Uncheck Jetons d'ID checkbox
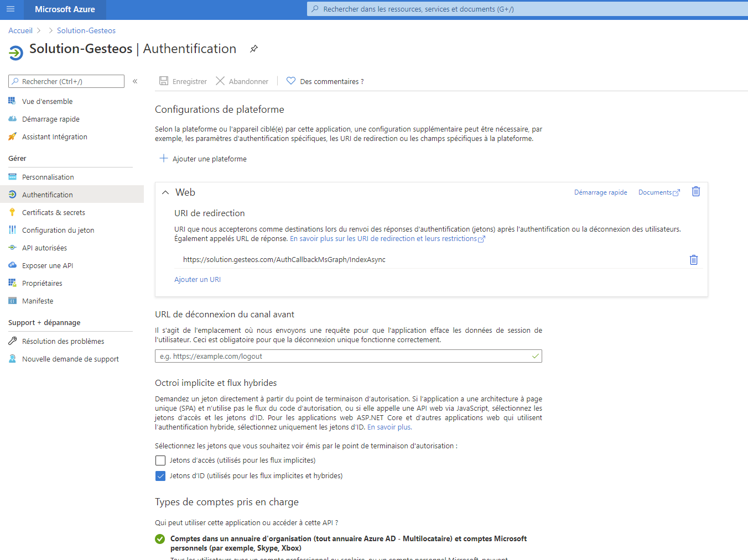Viewport: 748px width, 560px height. 160,476
